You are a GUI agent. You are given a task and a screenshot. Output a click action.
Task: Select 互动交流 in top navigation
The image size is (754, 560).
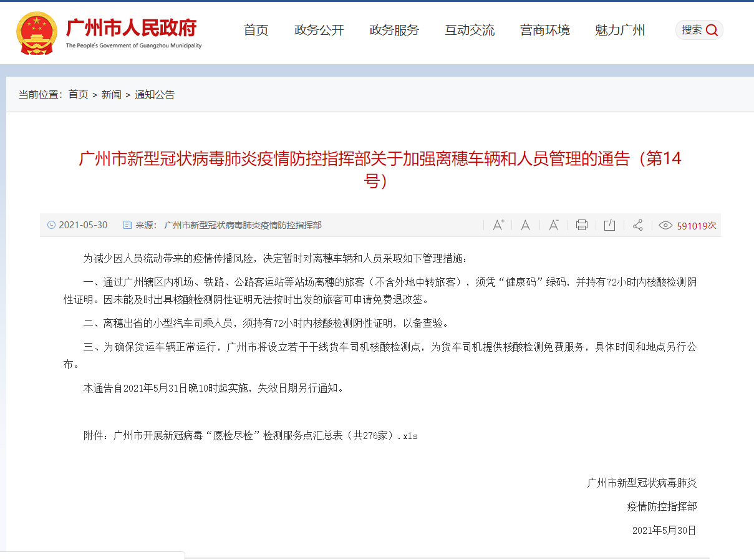(x=470, y=30)
